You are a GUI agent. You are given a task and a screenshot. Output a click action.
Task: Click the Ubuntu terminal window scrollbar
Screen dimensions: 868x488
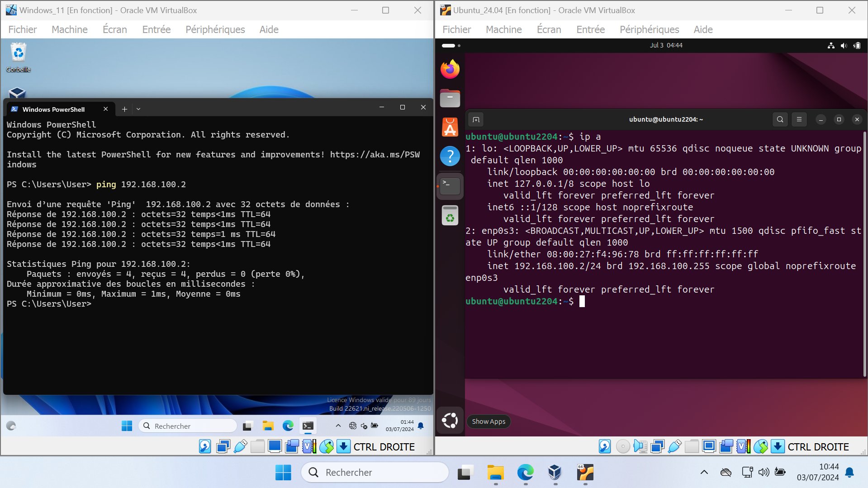click(x=864, y=254)
